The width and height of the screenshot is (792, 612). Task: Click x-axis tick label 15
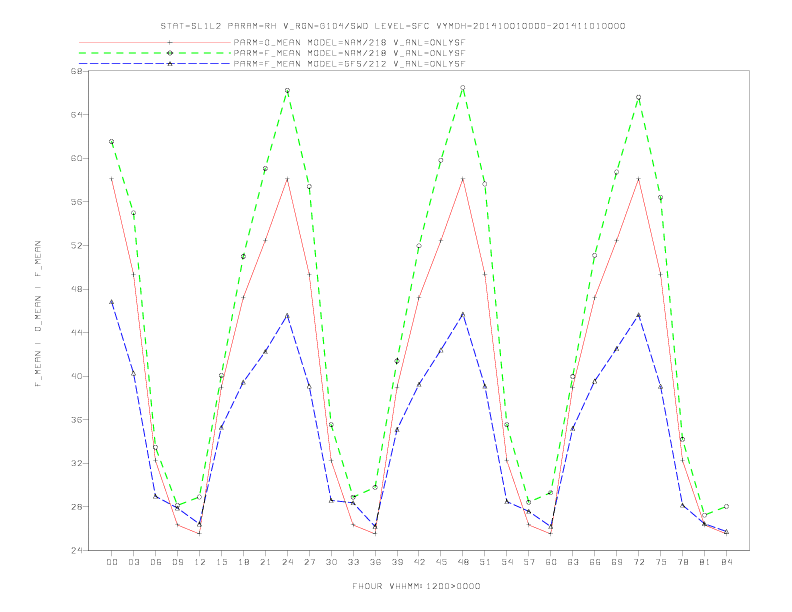coord(221,562)
